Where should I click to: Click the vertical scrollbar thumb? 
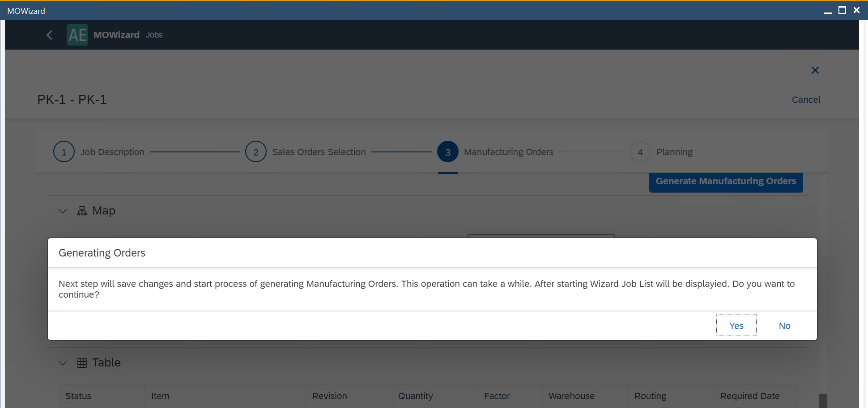pyautogui.click(x=823, y=400)
